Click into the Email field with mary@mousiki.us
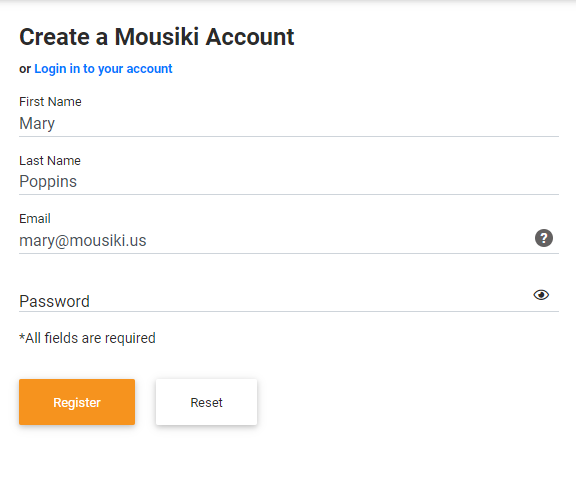 (x=276, y=241)
